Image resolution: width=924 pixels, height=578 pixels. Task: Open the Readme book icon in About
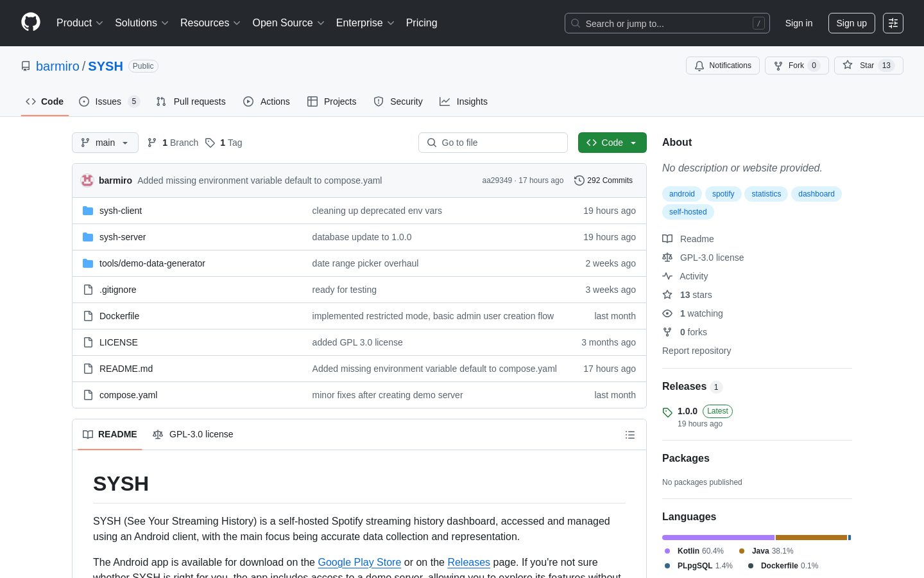tap(667, 239)
